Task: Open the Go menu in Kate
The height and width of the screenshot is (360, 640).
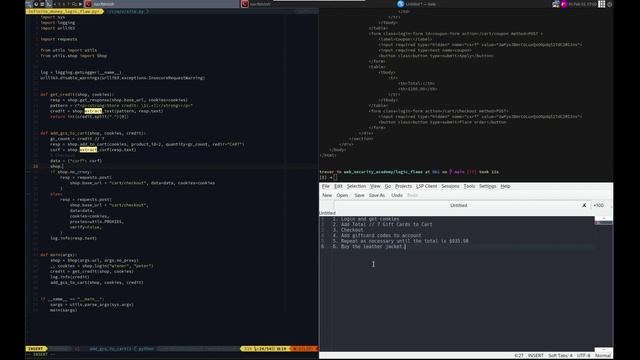Action: coord(388,186)
